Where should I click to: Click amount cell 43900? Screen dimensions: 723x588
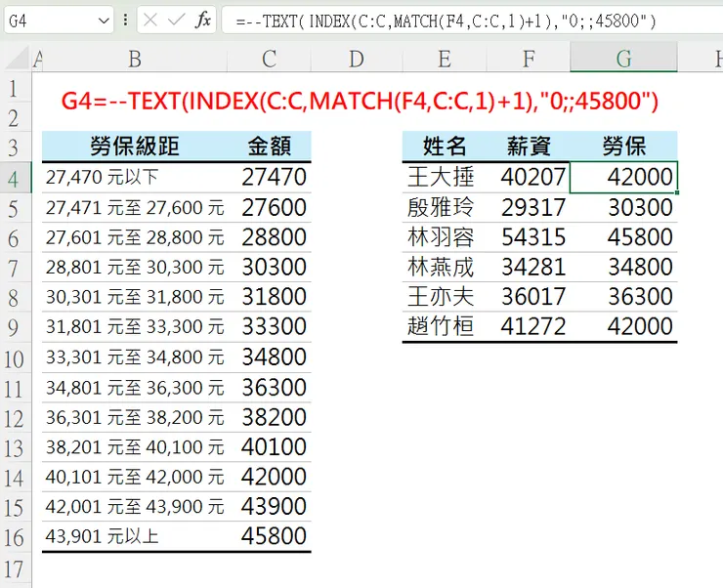tap(270, 507)
